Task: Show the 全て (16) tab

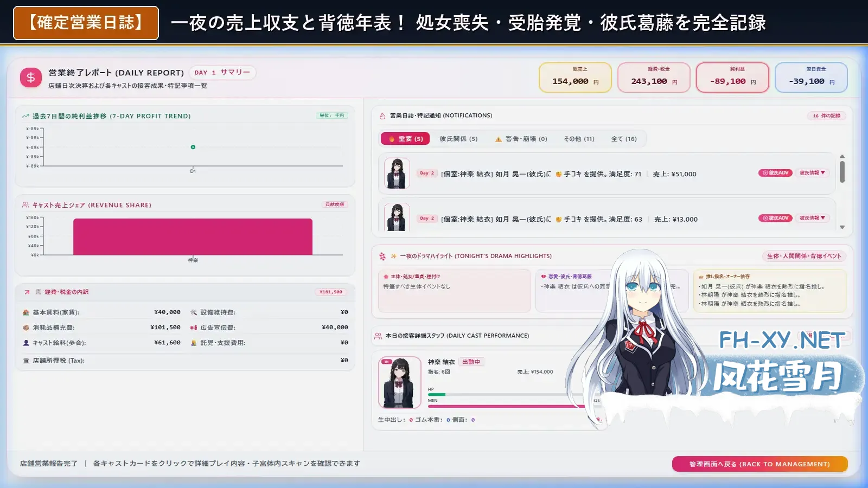Action: click(624, 139)
